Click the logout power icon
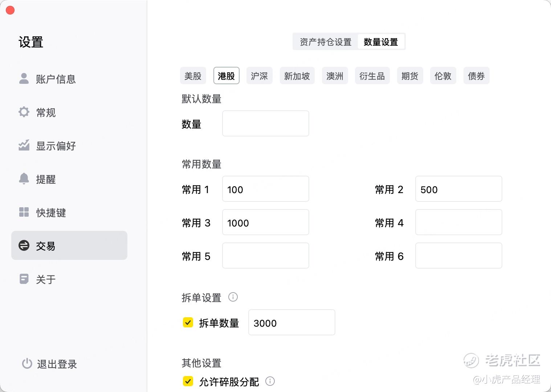This screenshot has height=392, width=551. 27,363
